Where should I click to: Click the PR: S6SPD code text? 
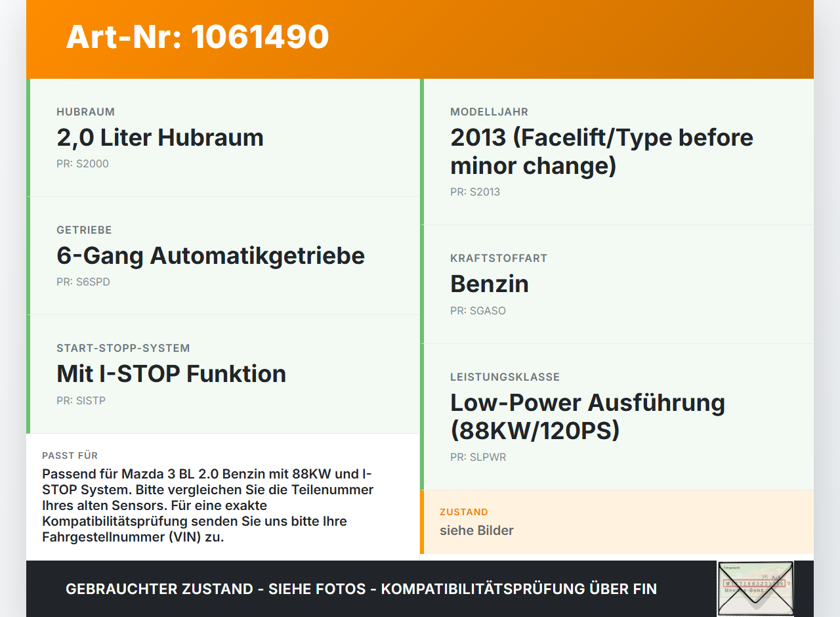tap(83, 282)
